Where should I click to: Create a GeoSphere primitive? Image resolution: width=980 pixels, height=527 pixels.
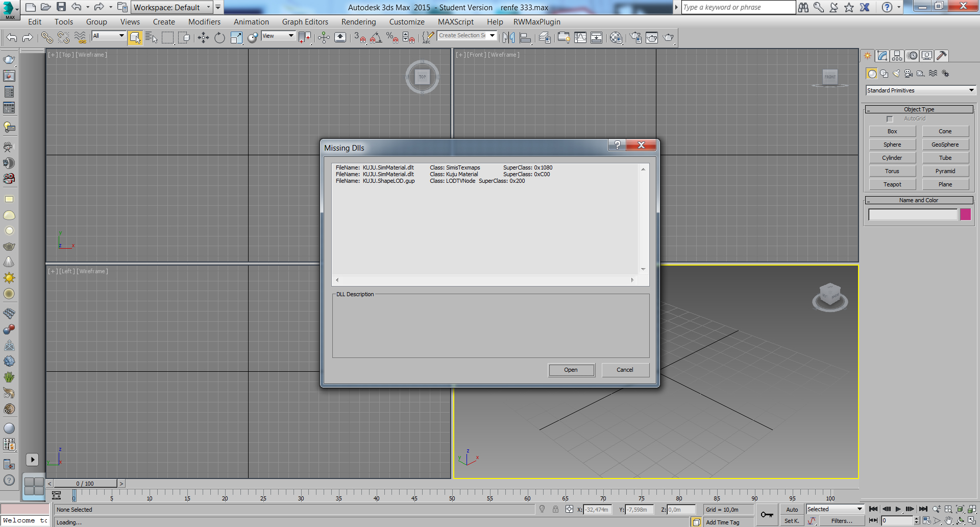coord(945,145)
